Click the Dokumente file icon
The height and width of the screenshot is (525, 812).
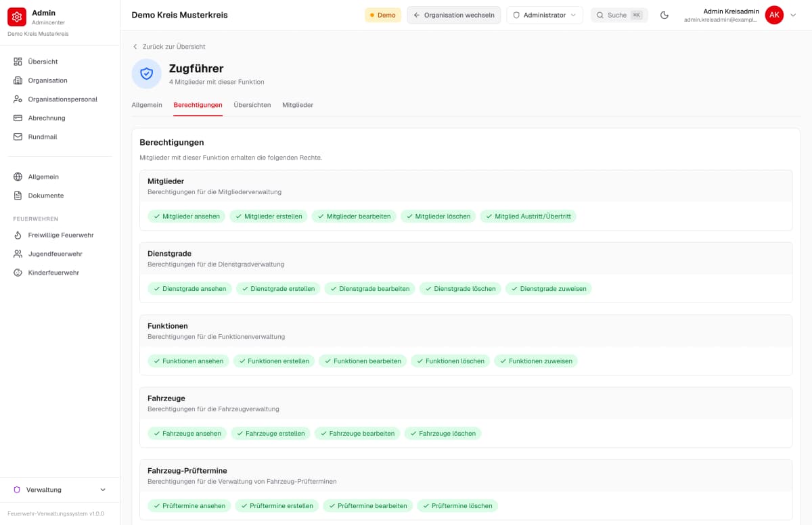click(x=18, y=196)
